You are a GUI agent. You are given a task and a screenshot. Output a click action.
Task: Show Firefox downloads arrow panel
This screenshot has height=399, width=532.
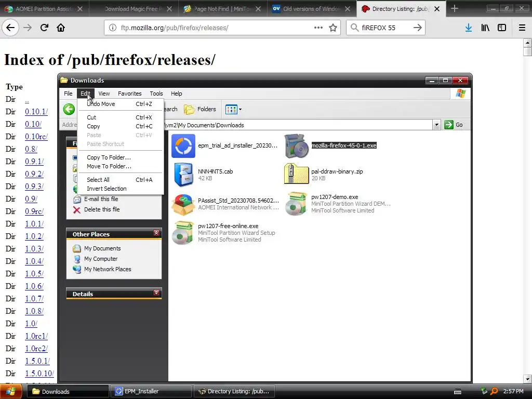(469, 28)
